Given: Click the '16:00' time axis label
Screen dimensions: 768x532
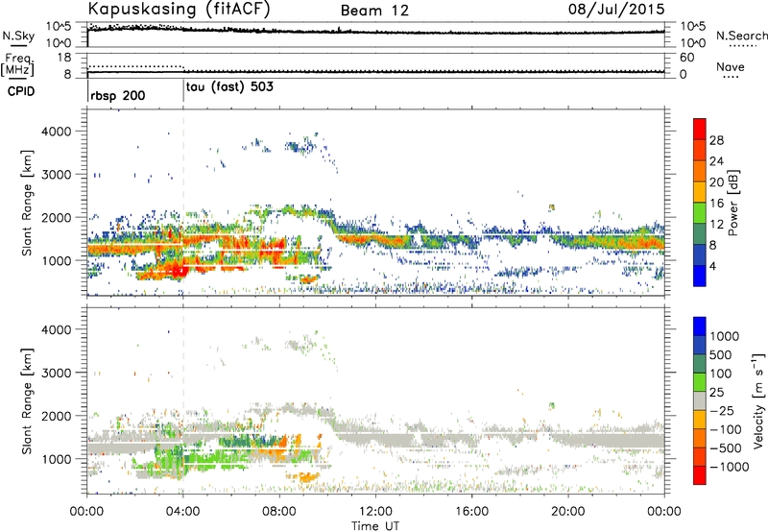Looking at the screenshot, I should pos(471,512).
